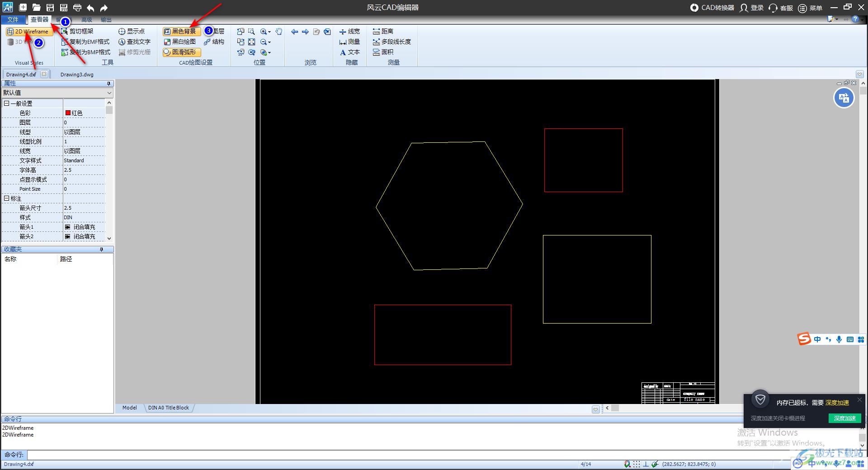Select the 距离 distance measure tool
The height and width of the screenshot is (470, 868).
(383, 31)
